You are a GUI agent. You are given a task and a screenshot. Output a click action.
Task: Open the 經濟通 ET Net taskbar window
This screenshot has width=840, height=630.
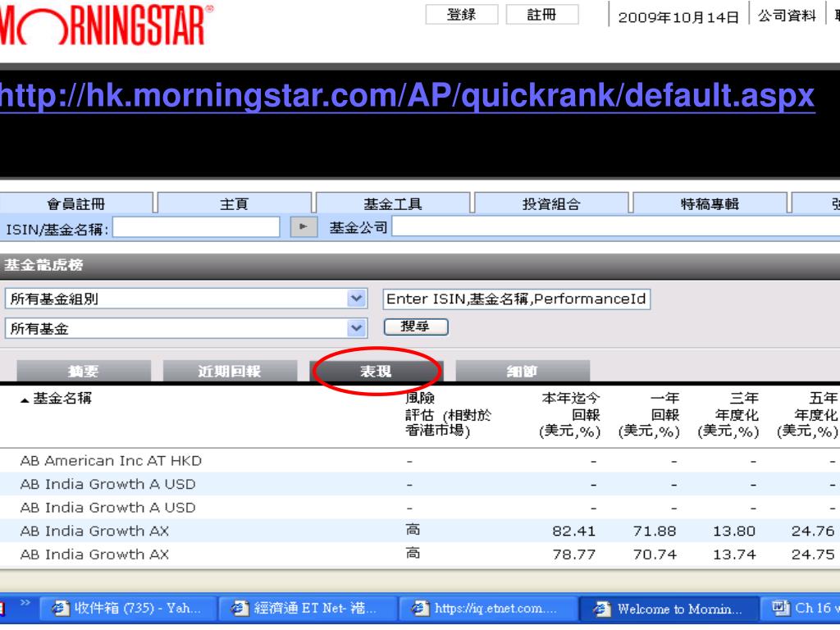[307, 608]
